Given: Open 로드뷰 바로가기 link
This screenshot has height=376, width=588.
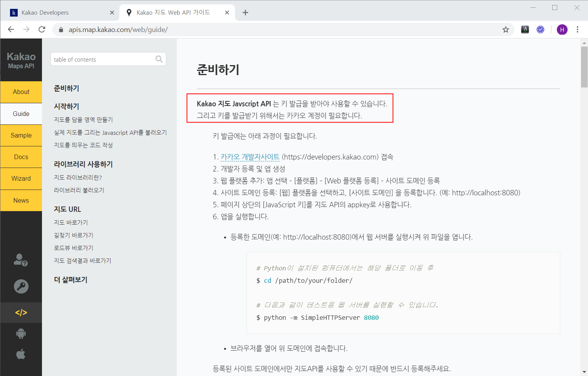Looking at the screenshot, I should pos(74,248).
